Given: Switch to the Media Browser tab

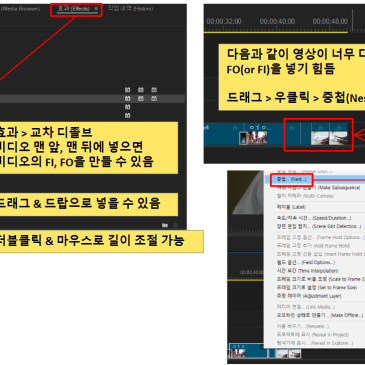Looking at the screenshot, I should [20, 9].
